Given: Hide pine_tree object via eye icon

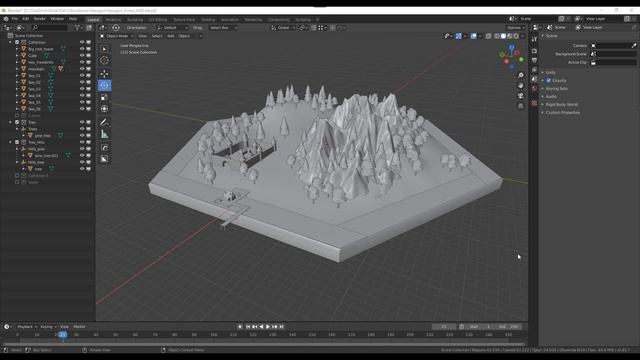Looking at the screenshot, I should pyautogui.click(x=82, y=135).
